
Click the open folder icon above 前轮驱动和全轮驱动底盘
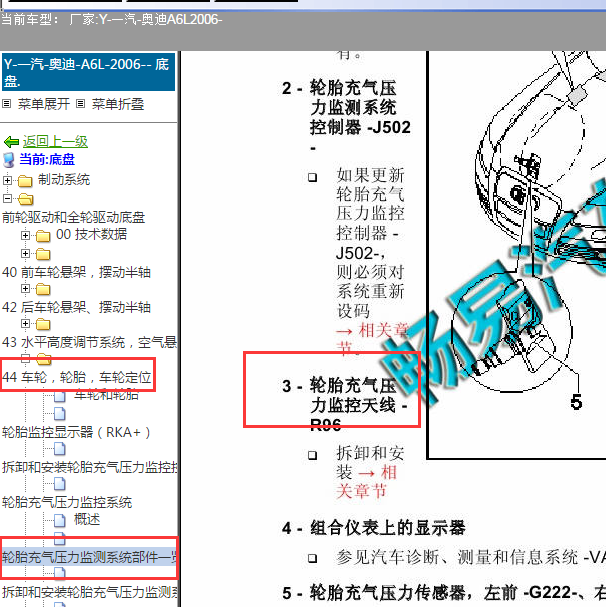coord(25,199)
